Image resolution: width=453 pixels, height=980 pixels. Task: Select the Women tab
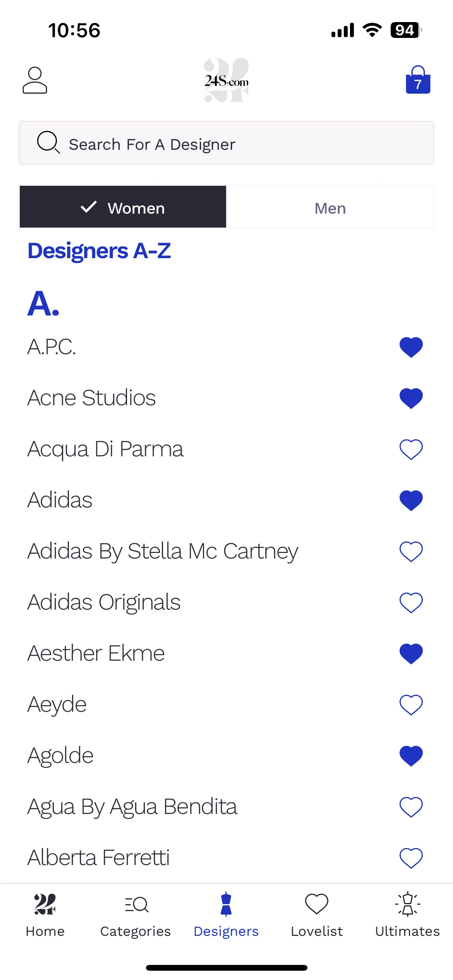(x=123, y=207)
